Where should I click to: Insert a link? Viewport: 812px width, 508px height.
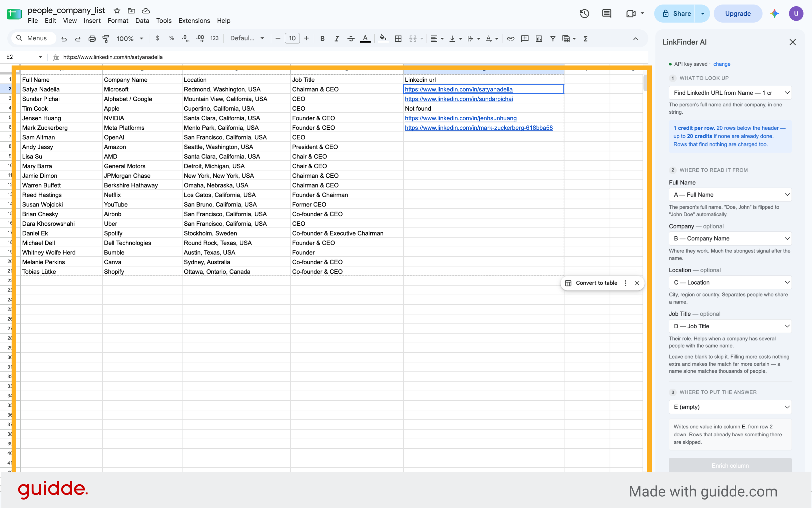[x=511, y=38]
